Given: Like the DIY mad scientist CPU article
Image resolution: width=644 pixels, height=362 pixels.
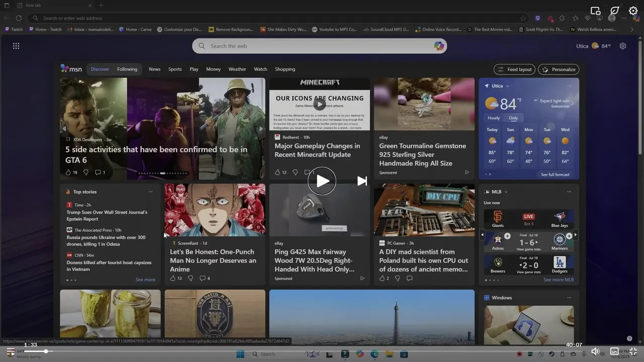Looking at the screenshot, I should [x=382, y=278].
